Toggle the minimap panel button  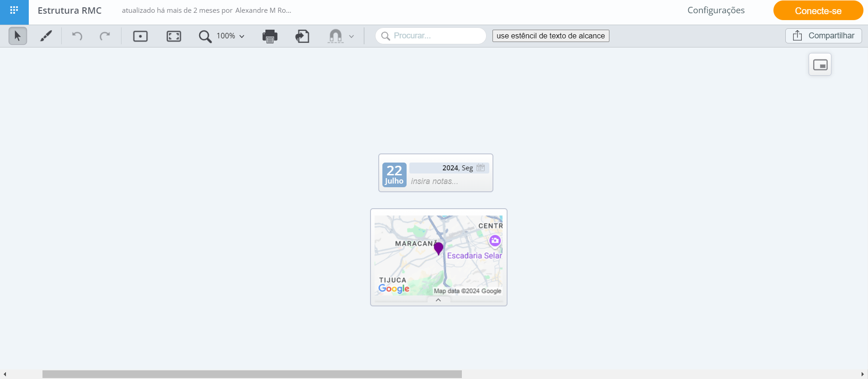click(x=820, y=65)
